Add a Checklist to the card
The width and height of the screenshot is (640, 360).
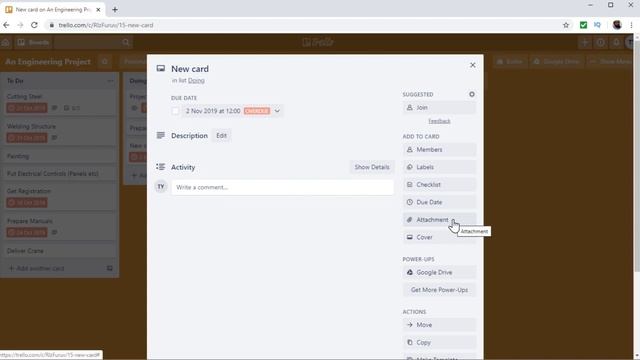(439, 185)
